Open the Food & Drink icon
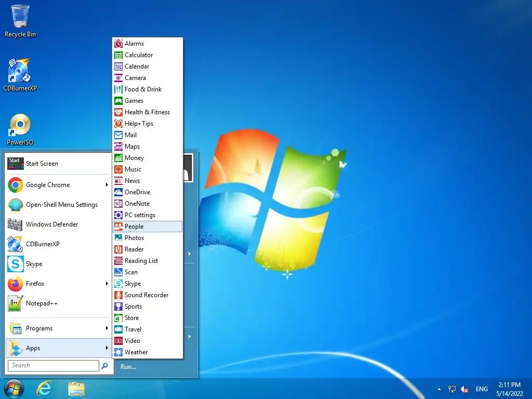Image resolution: width=532 pixels, height=399 pixels. click(x=118, y=89)
